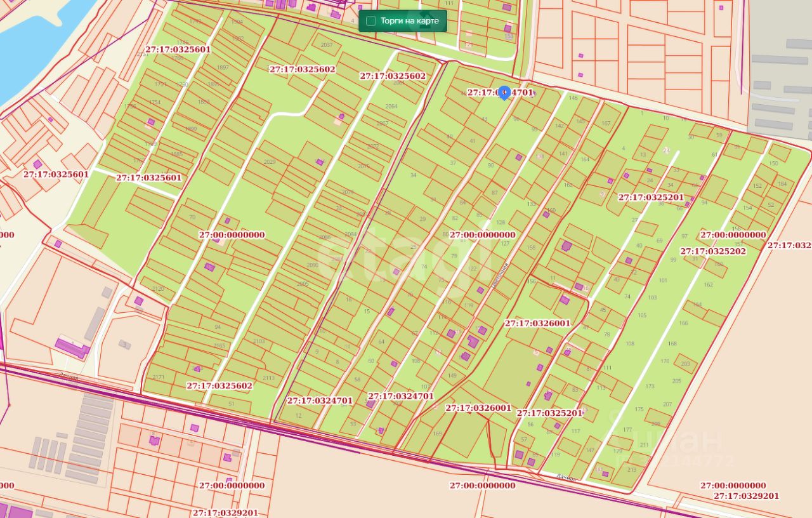Click on plot number 149
Screen dimensions: 812x518
[452, 376]
